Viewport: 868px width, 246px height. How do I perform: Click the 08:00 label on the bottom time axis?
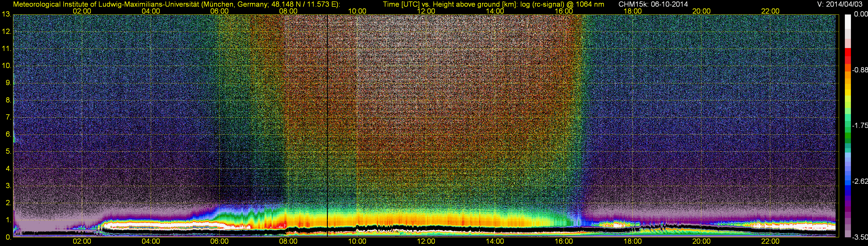(x=288, y=242)
